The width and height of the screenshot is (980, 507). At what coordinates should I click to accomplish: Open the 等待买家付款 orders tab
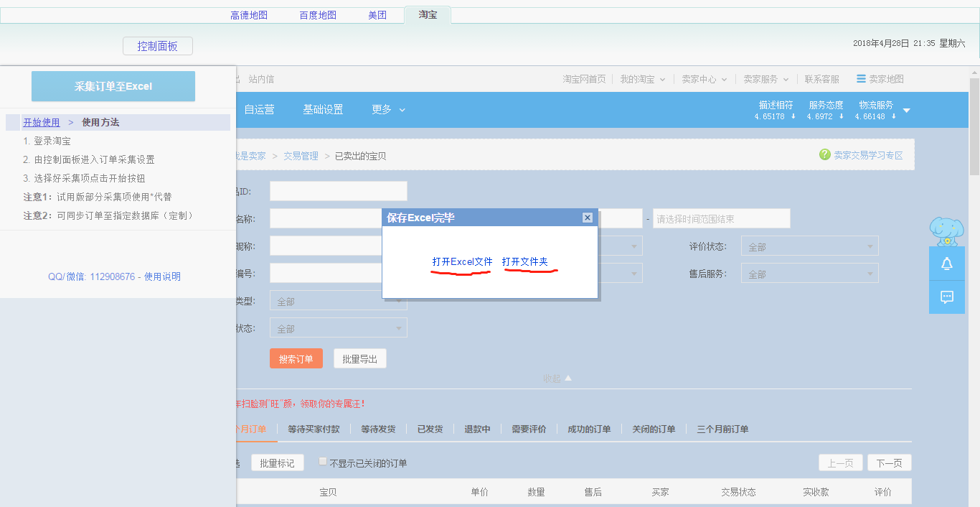coord(314,429)
